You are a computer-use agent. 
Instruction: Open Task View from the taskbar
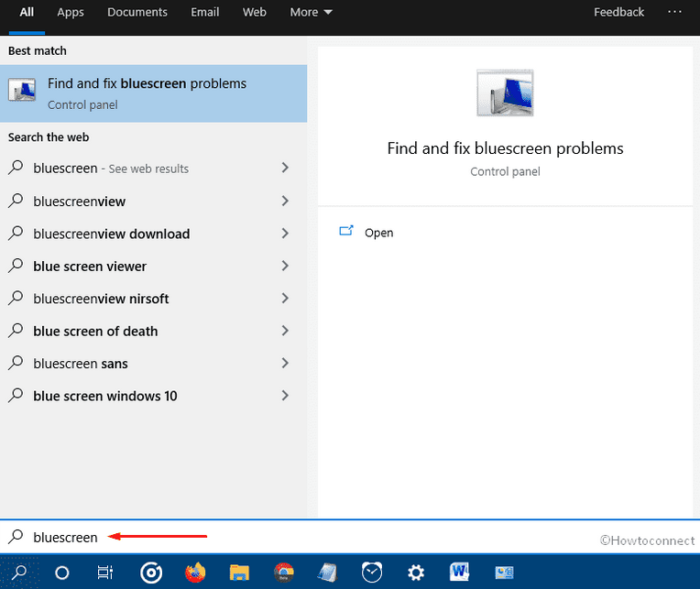click(x=105, y=573)
